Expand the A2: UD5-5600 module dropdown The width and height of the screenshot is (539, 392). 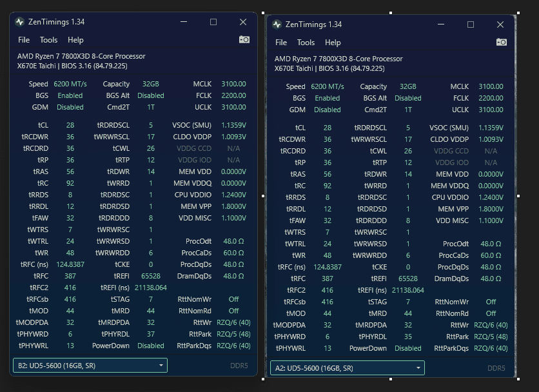(x=347, y=368)
